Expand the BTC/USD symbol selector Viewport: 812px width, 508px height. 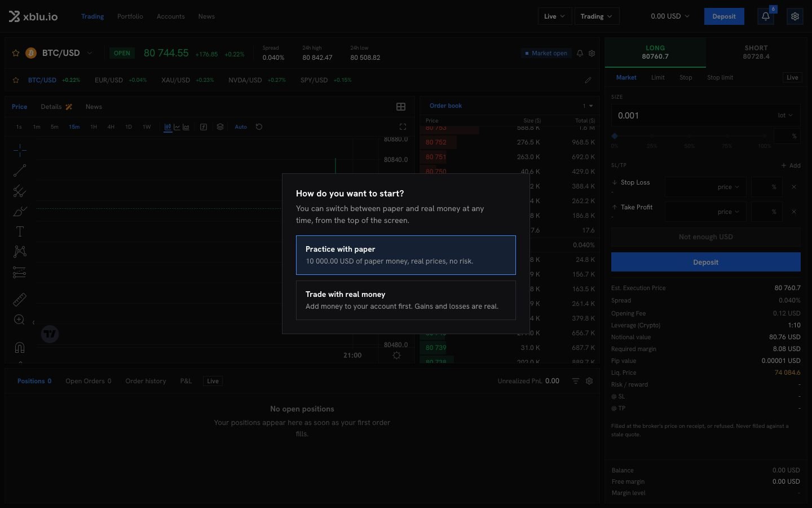click(90, 53)
